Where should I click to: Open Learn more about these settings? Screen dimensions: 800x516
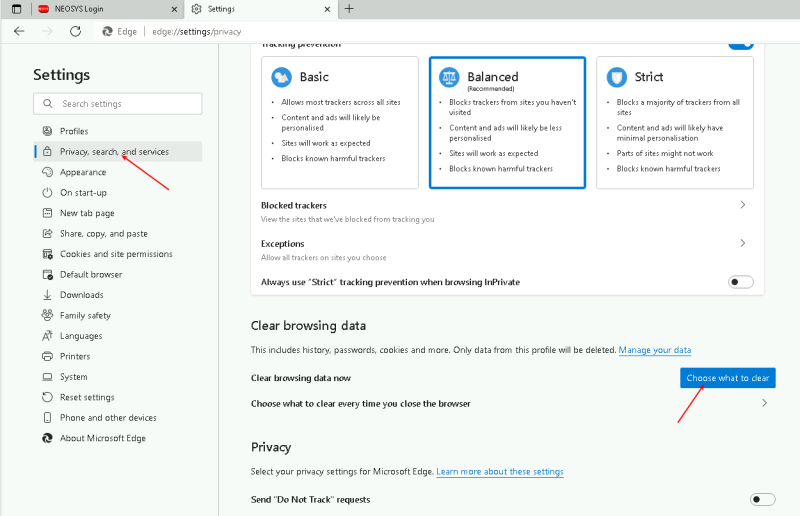pyautogui.click(x=500, y=472)
